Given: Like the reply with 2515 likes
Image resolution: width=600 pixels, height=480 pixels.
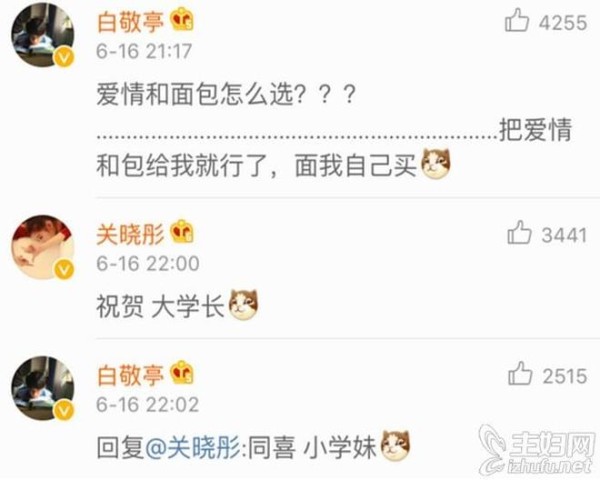Looking at the screenshot, I should [x=520, y=373].
